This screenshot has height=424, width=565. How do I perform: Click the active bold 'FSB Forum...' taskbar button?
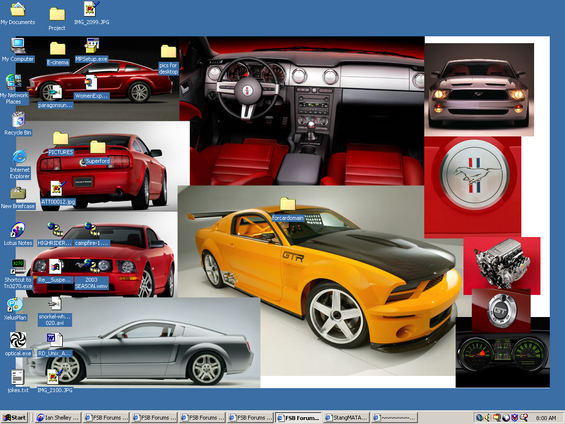298,418
